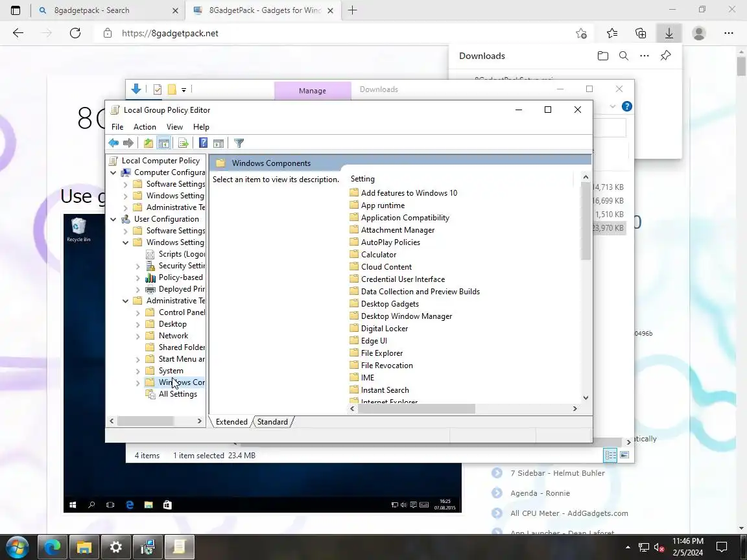The width and height of the screenshot is (747, 560).
Task: Toggle Show/Hide Action Pane icon
Action: tap(219, 143)
